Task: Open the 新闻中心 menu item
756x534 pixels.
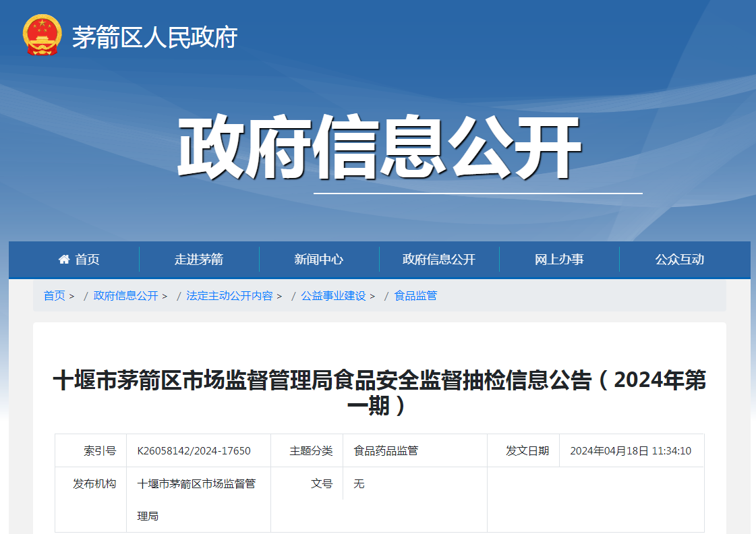Action: [319, 260]
